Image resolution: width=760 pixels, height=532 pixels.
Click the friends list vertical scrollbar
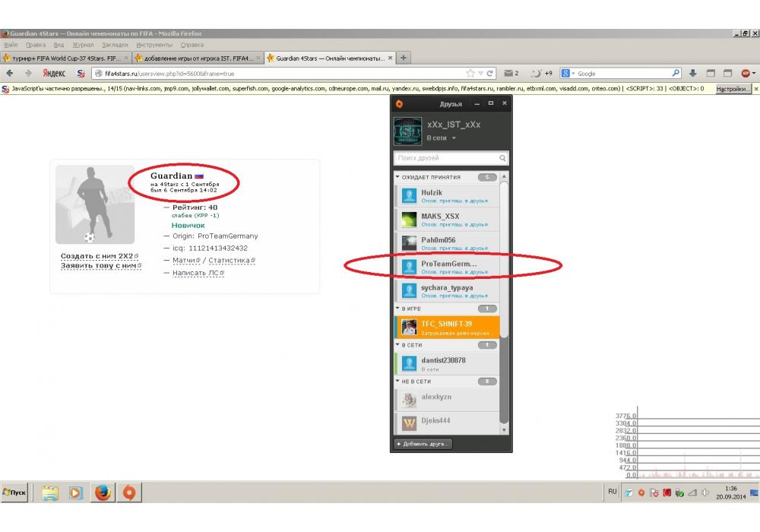(504, 304)
